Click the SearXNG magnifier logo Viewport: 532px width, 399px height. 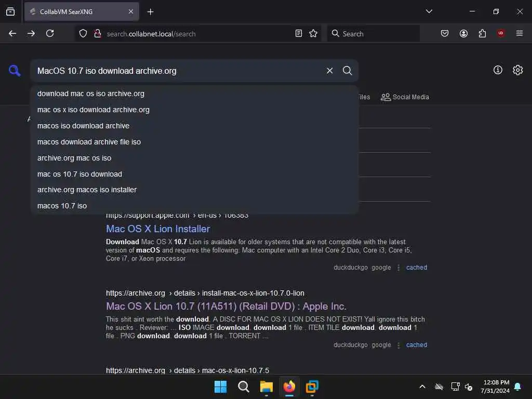click(15, 71)
